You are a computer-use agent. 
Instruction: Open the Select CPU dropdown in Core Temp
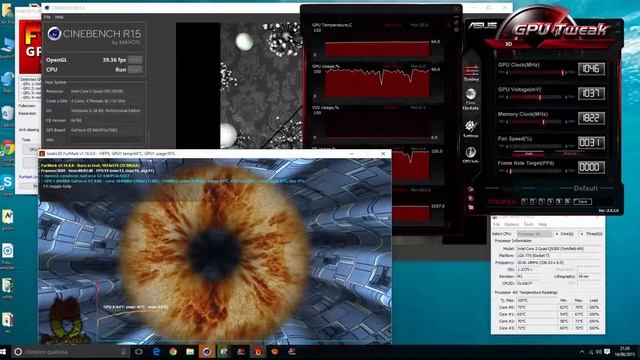[x=535, y=234]
